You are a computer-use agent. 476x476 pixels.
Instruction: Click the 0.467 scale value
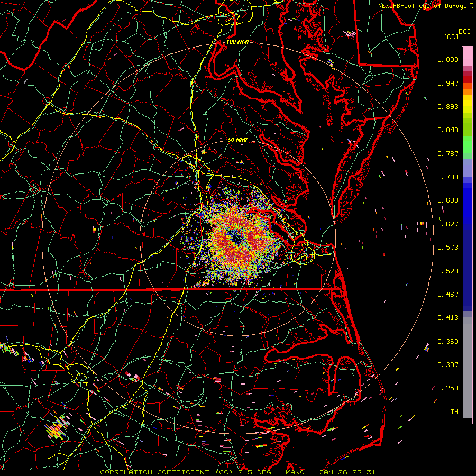point(448,295)
